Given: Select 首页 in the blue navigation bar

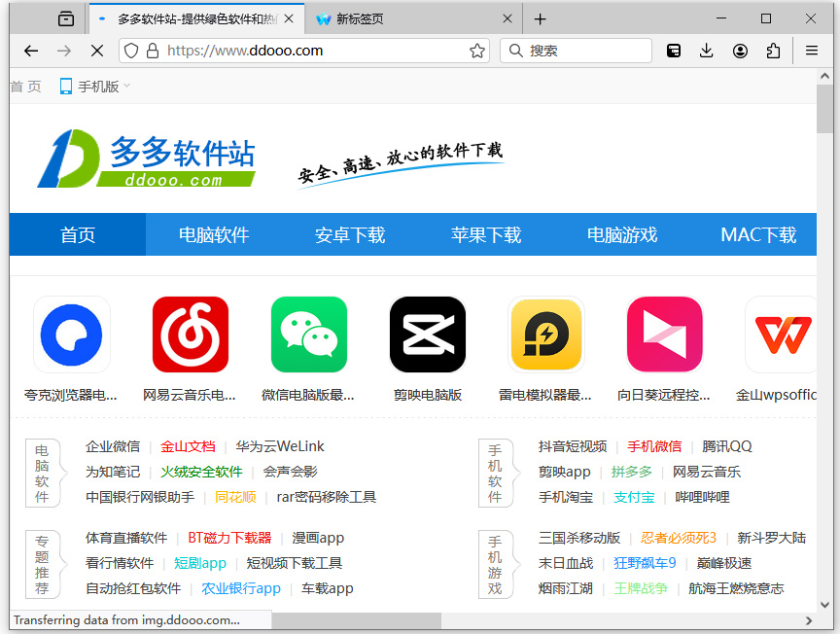Looking at the screenshot, I should pyautogui.click(x=78, y=234).
